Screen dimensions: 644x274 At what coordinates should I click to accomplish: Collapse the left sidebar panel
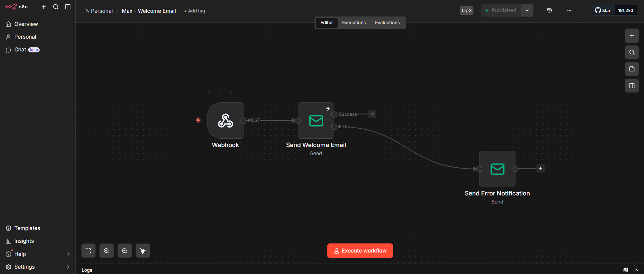click(68, 7)
